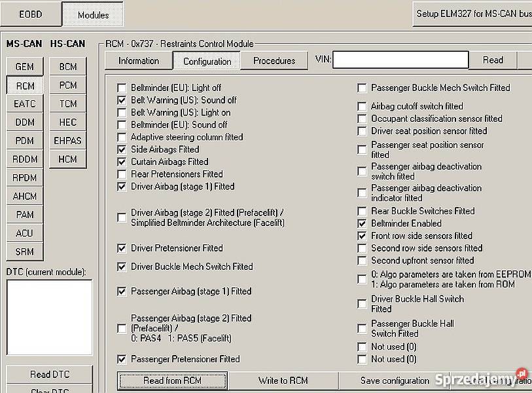Select the ACU module
Viewport: 532px width, 393px height.
24,233
